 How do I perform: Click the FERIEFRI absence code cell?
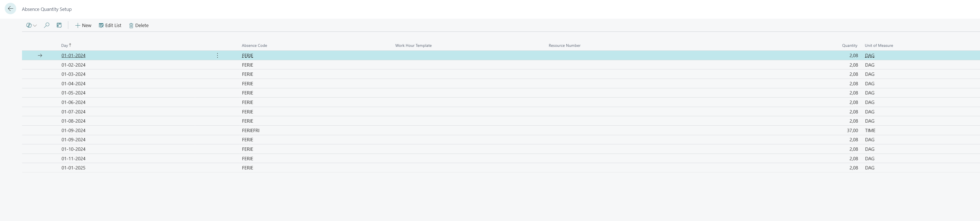pyautogui.click(x=251, y=130)
